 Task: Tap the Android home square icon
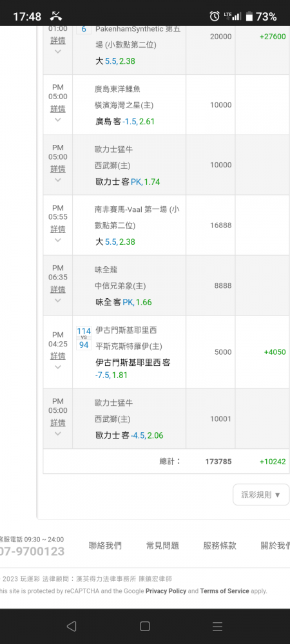[x=144, y=626]
